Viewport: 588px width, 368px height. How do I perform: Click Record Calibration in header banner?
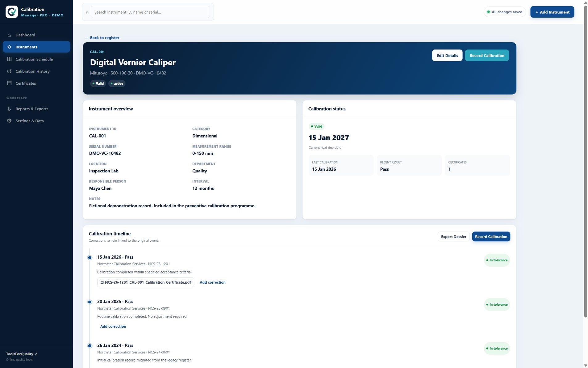(487, 55)
